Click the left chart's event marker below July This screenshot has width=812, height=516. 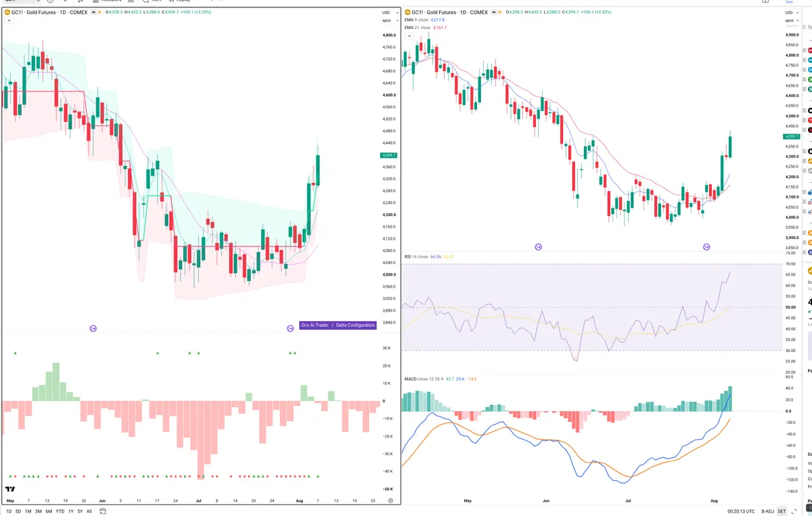coord(93,328)
